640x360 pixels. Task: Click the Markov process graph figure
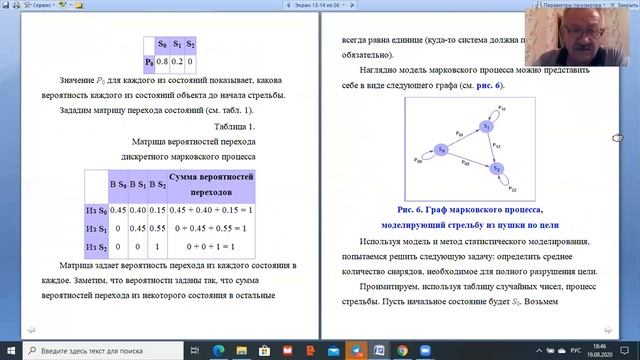[x=470, y=149]
